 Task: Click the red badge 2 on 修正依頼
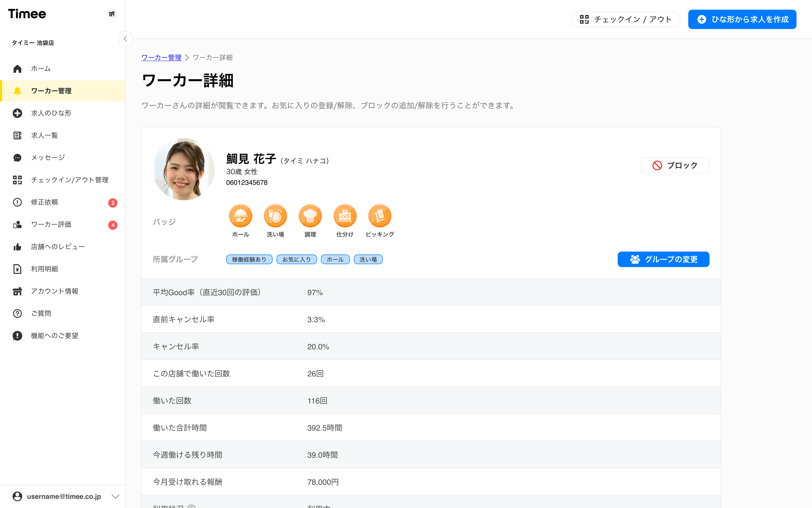pos(113,203)
